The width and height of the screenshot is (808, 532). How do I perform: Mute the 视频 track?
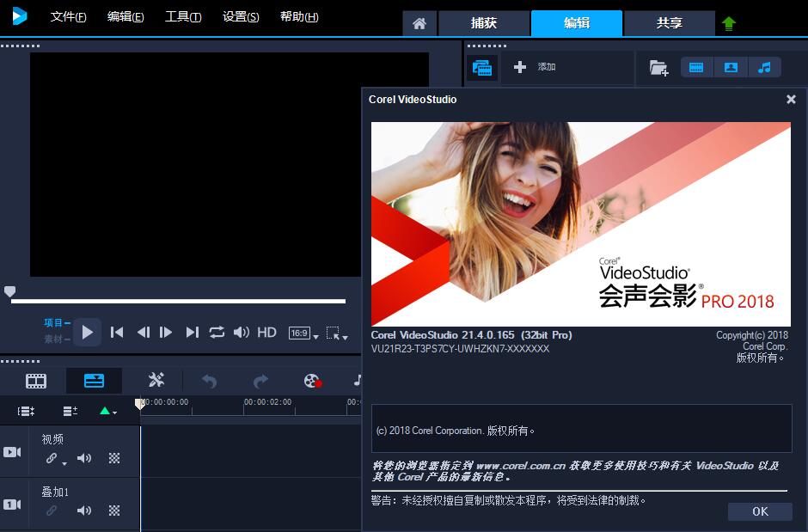84,458
